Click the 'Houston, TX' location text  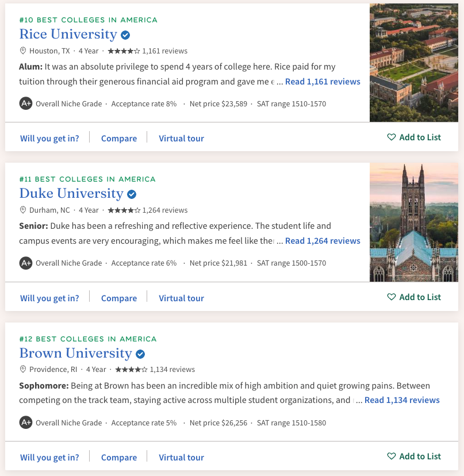point(49,51)
